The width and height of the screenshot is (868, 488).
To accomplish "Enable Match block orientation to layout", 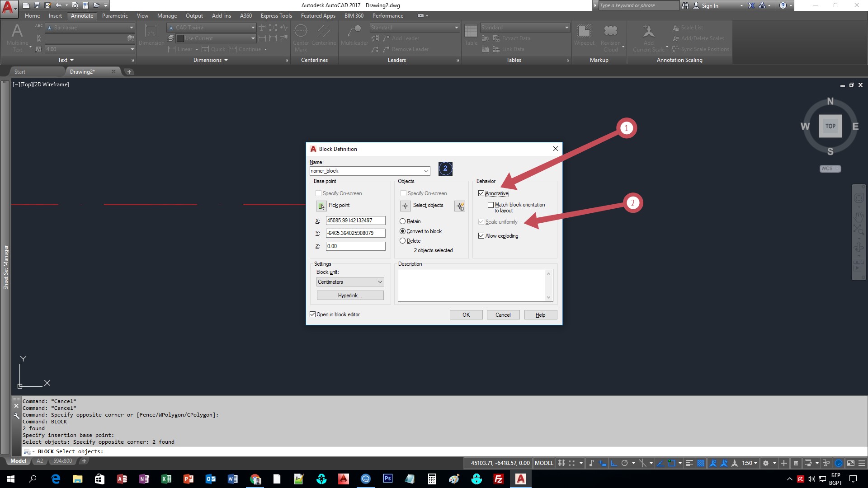I will [x=491, y=205].
